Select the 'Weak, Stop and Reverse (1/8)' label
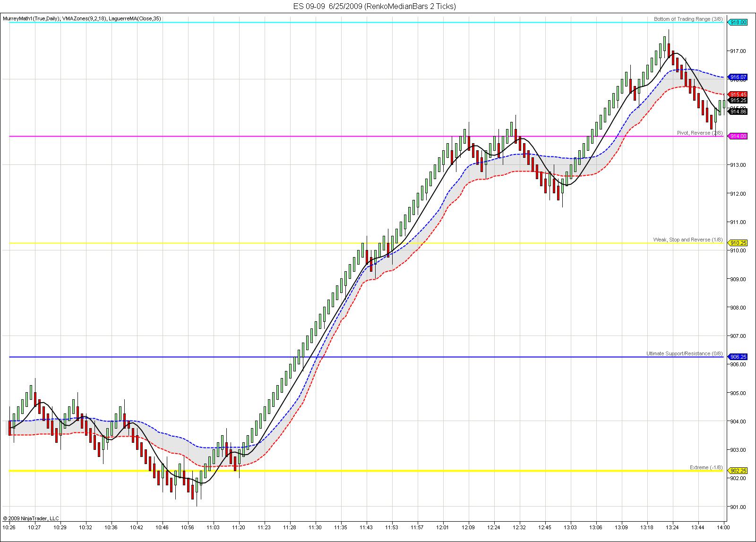 pyautogui.click(x=688, y=240)
